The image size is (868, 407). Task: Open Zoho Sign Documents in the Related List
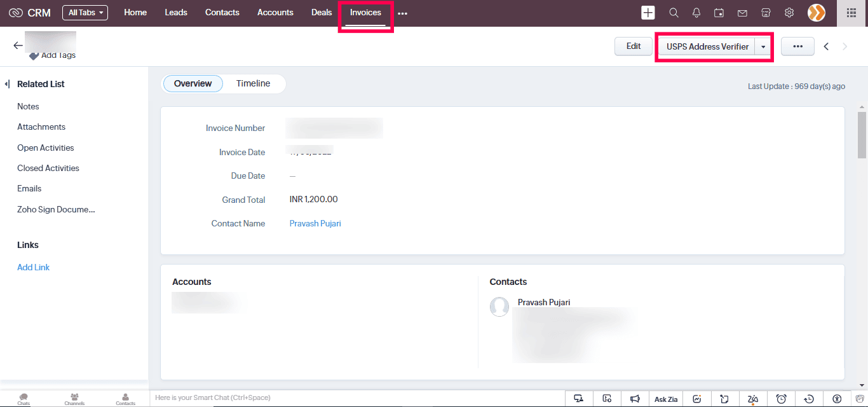point(56,210)
